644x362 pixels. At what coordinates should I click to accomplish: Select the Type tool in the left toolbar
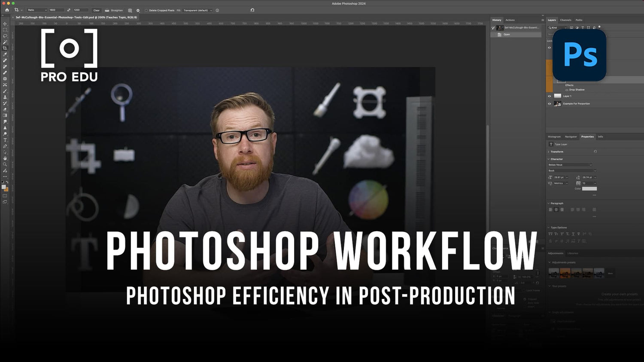click(5, 139)
